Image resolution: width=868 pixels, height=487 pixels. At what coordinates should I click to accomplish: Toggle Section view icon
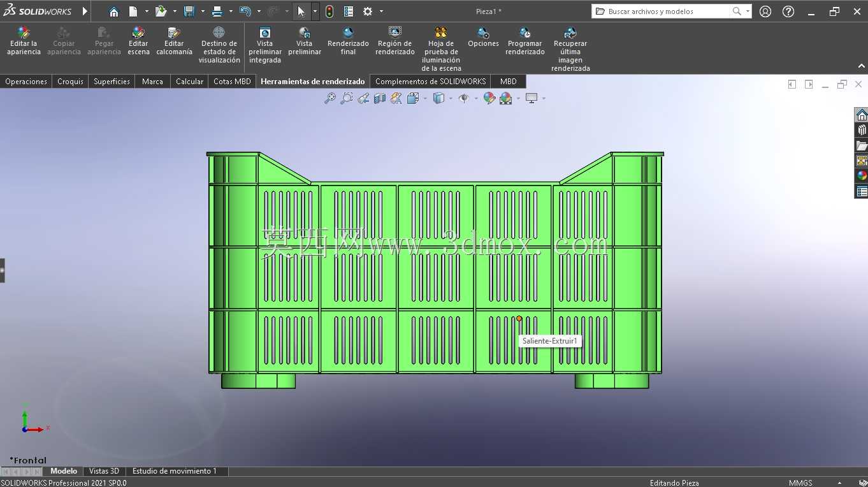click(380, 98)
